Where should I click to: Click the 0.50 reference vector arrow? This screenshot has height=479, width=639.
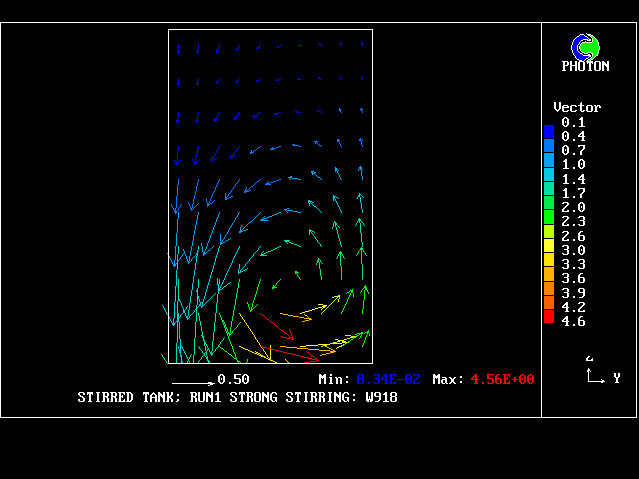pyautogui.click(x=192, y=382)
